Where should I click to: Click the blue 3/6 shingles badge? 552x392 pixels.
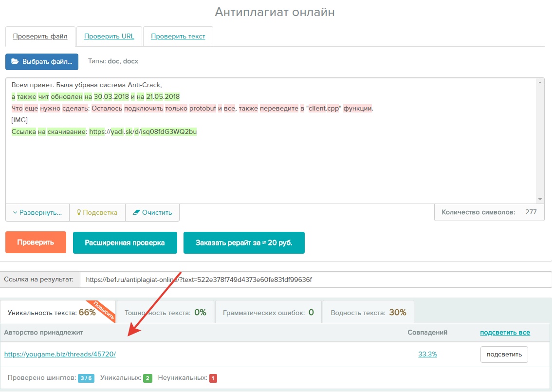(x=86, y=378)
